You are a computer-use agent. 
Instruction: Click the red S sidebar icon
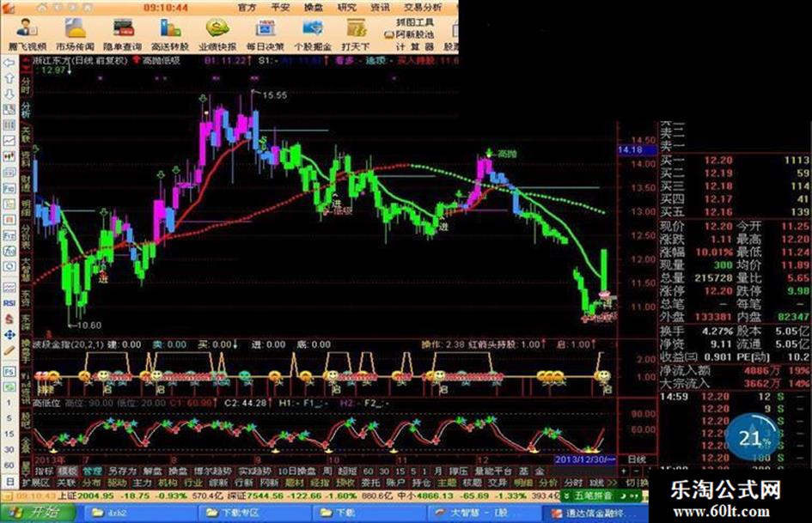pos(9,319)
